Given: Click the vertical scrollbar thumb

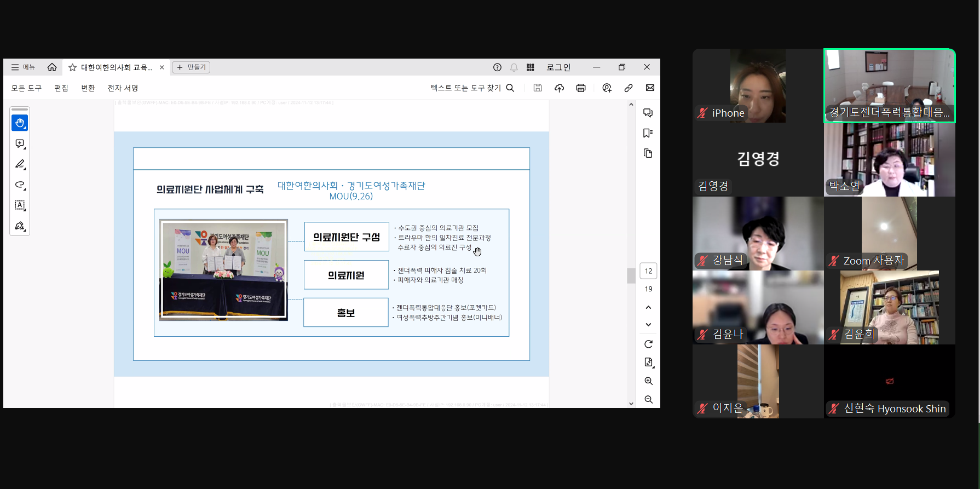Looking at the screenshot, I should [631, 275].
